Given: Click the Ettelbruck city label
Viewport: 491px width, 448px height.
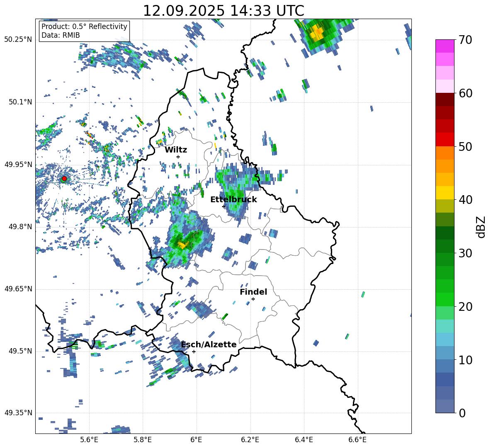Looking at the screenshot, I should (233, 200).
